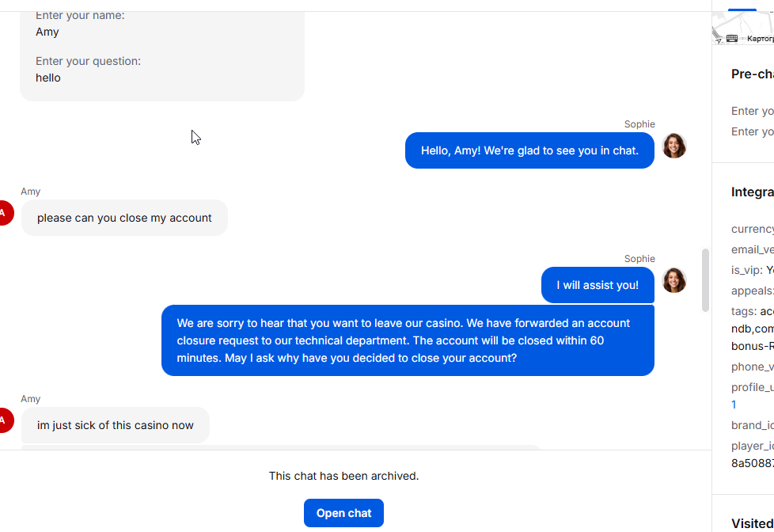The width and height of the screenshot is (774, 532).
Task: Collapse the Pre-chat section header
Action: point(753,74)
